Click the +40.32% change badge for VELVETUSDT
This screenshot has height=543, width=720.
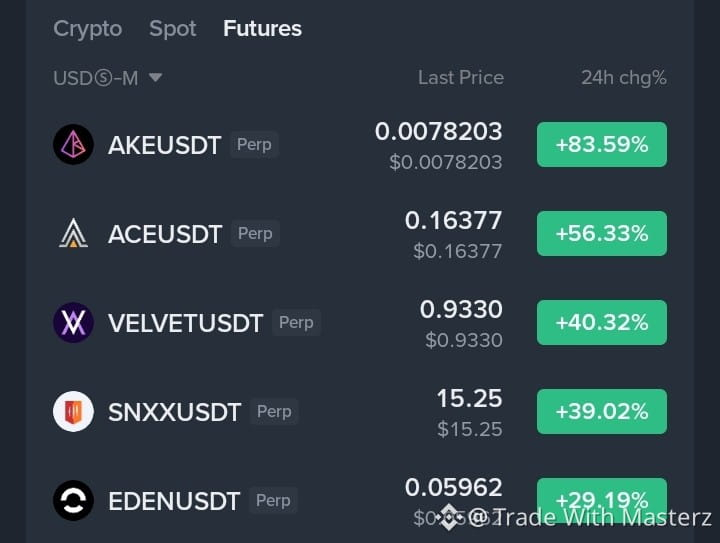[x=602, y=322]
